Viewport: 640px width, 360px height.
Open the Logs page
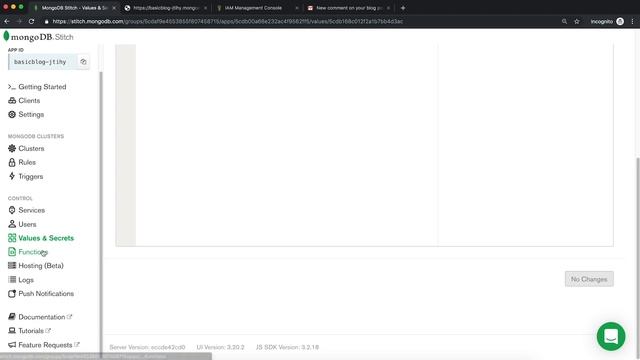point(26,280)
